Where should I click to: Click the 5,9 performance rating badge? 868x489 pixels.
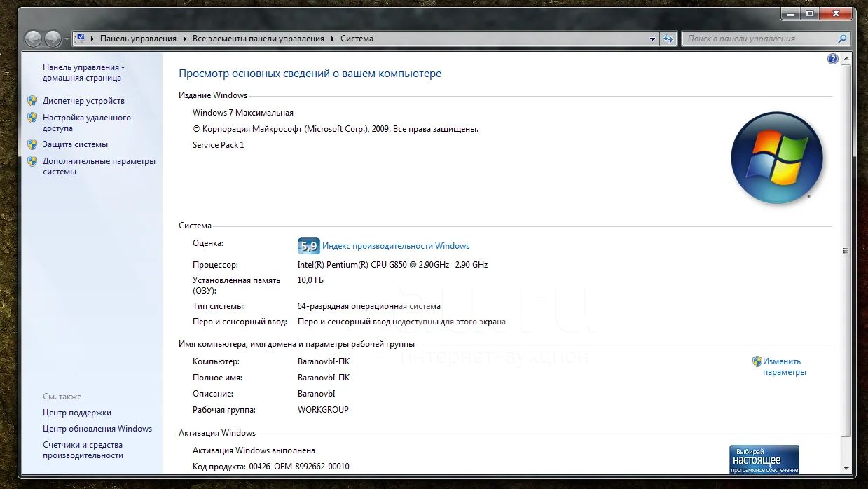pyautogui.click(x=308, y=246)
